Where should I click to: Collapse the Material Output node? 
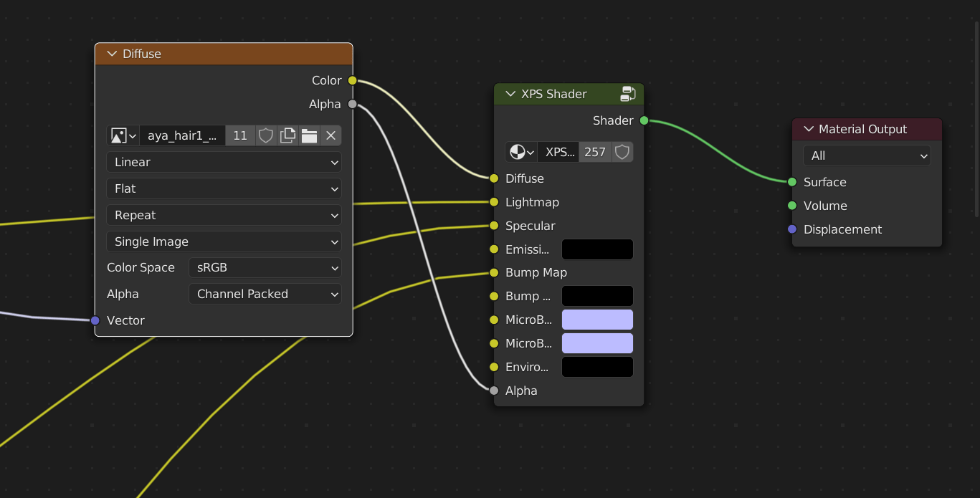808,129
